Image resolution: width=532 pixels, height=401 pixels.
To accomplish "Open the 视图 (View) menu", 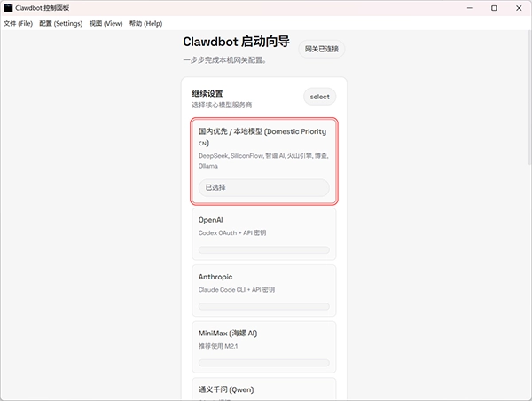I will [x=106, y=23].
